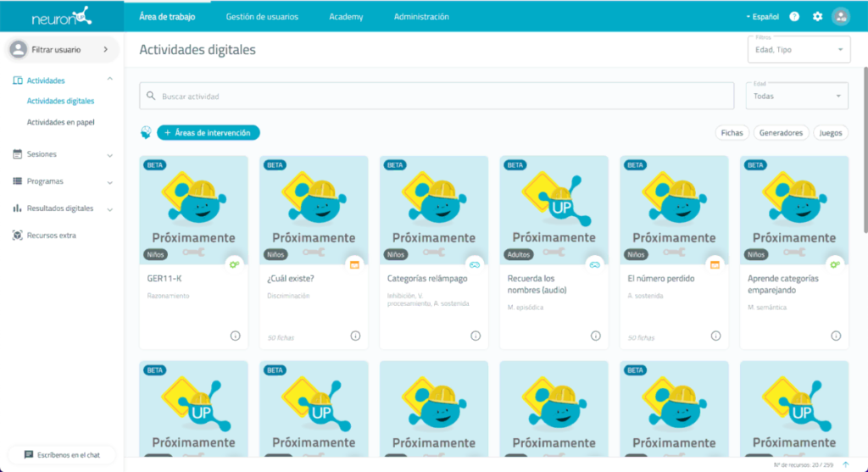The image size is (868, 472).
Task: Open Actividades en papel link
Action: [x=60, y=122]
